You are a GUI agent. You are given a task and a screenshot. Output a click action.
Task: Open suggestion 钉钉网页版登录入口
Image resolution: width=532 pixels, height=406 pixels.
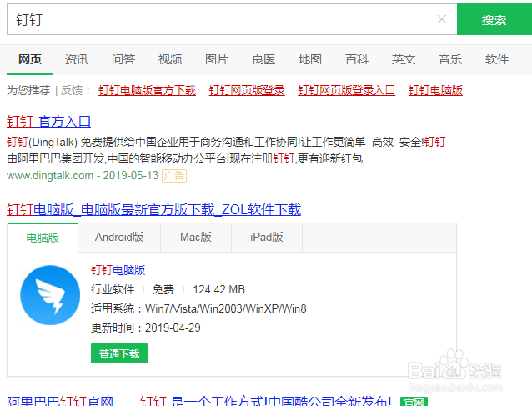(346, 90)
